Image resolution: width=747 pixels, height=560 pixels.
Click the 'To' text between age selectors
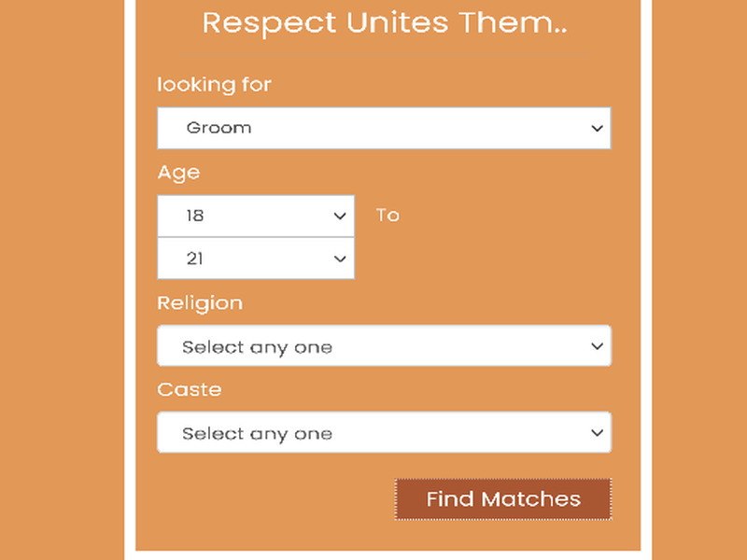(388, 215)
